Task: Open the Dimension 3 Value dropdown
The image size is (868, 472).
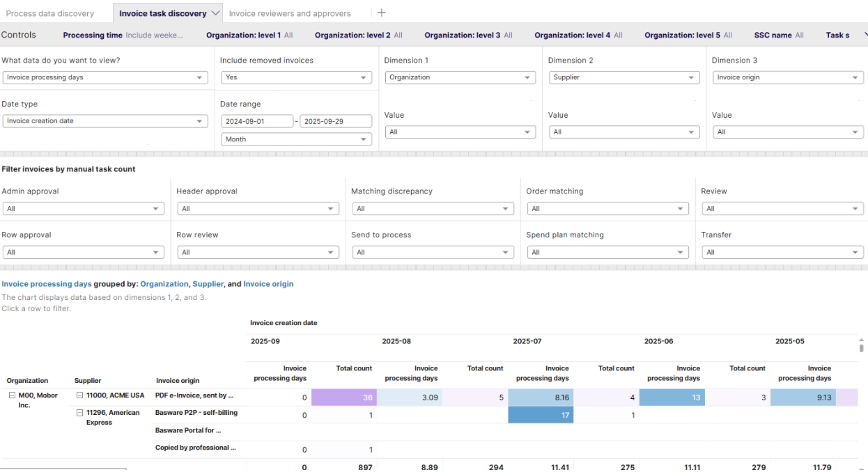Action: tap(788, 132)
